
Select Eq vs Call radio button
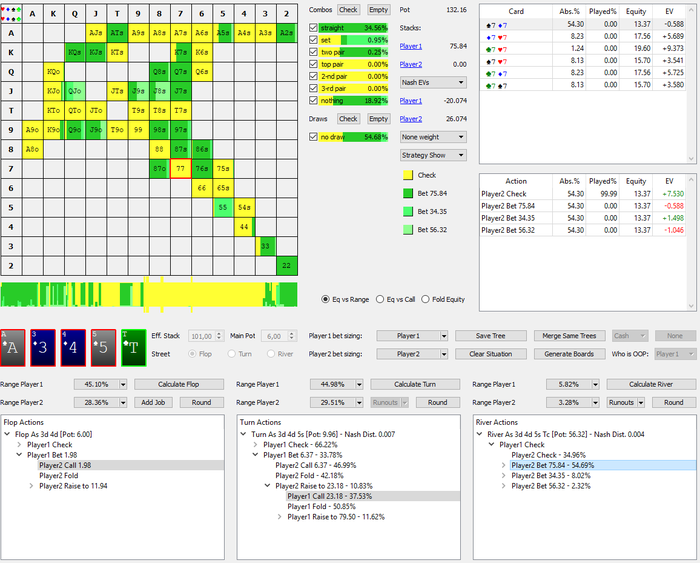[x=380, y=299]
